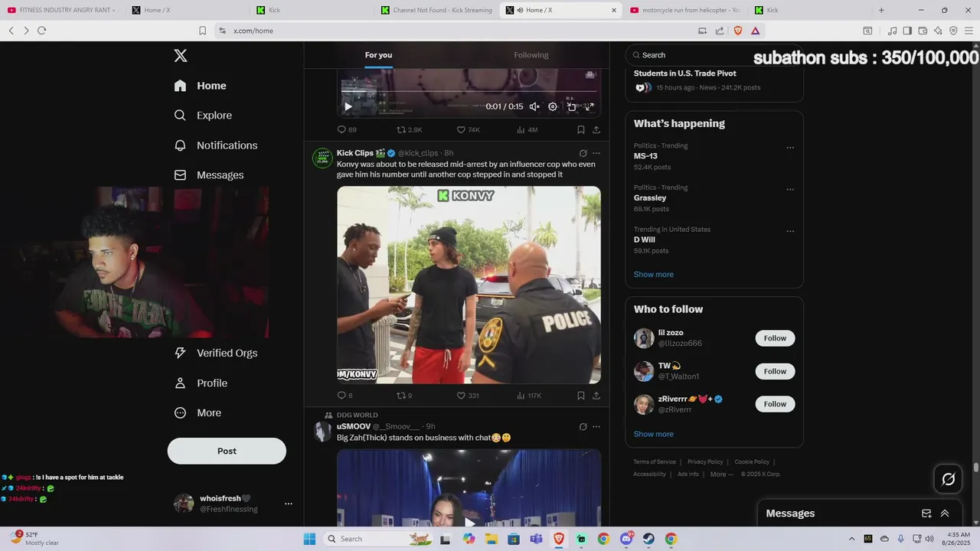The width and height of the screenshot is (980, 551).
Task: Reload the current page
Action: click(41, 31)
